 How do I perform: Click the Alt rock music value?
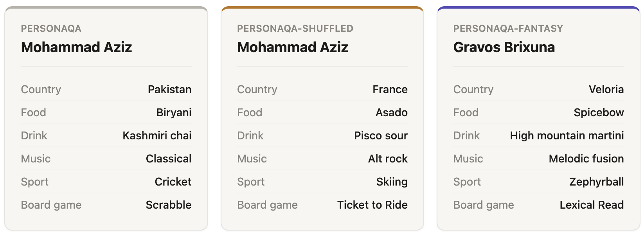388,159
